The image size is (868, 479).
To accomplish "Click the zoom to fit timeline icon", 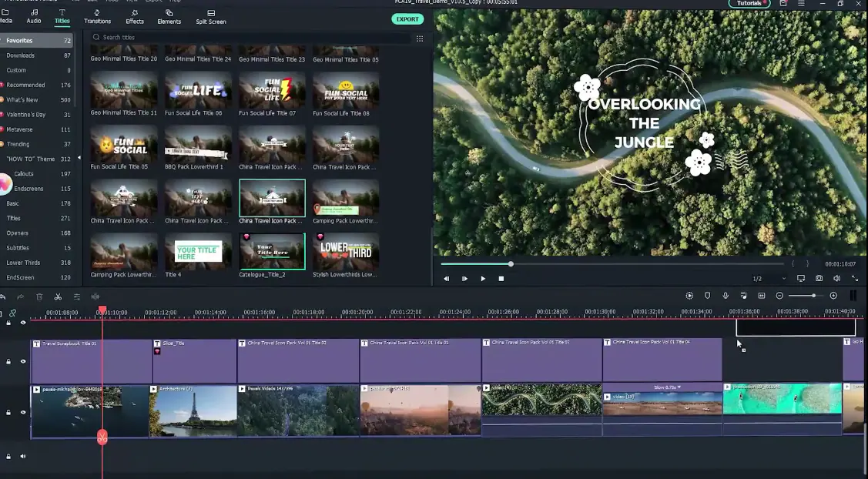I will pos(761,296).
